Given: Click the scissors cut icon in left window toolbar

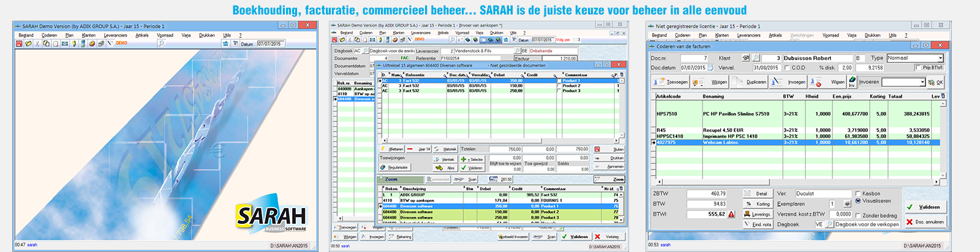Looking at the screenshot, I should [37, 43].
